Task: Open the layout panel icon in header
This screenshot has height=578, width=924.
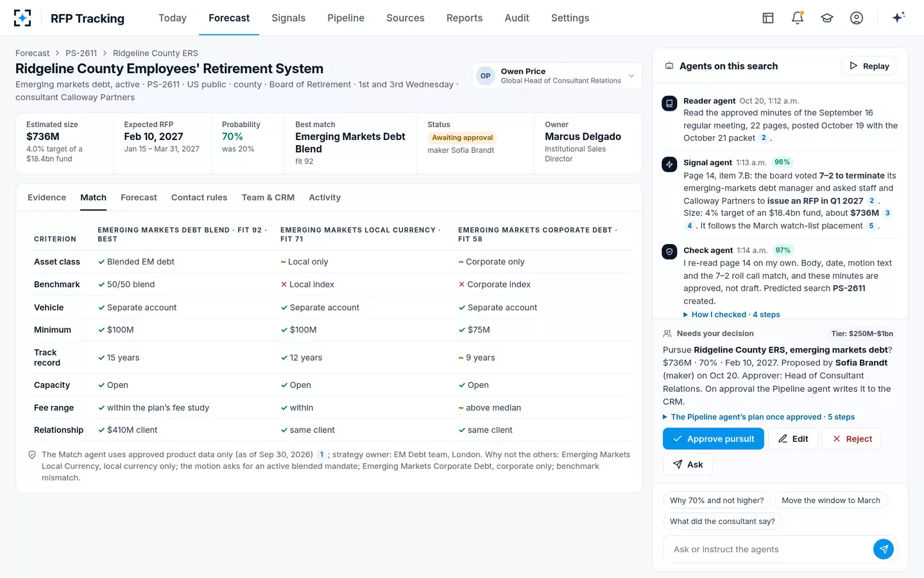Action: [768, 18]
